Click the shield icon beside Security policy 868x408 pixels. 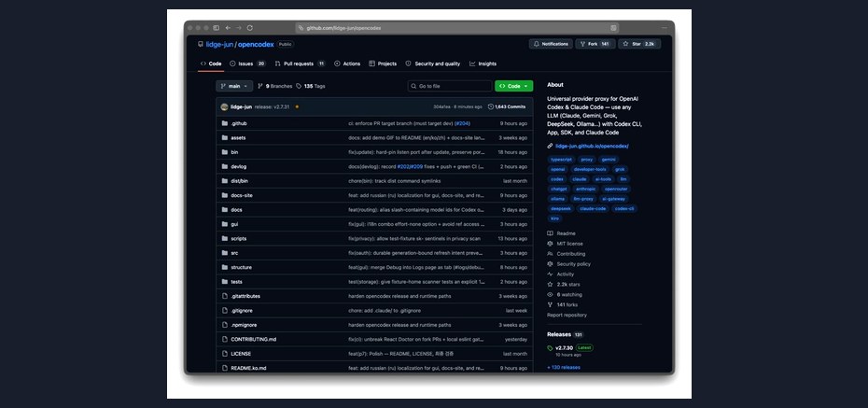551,264
